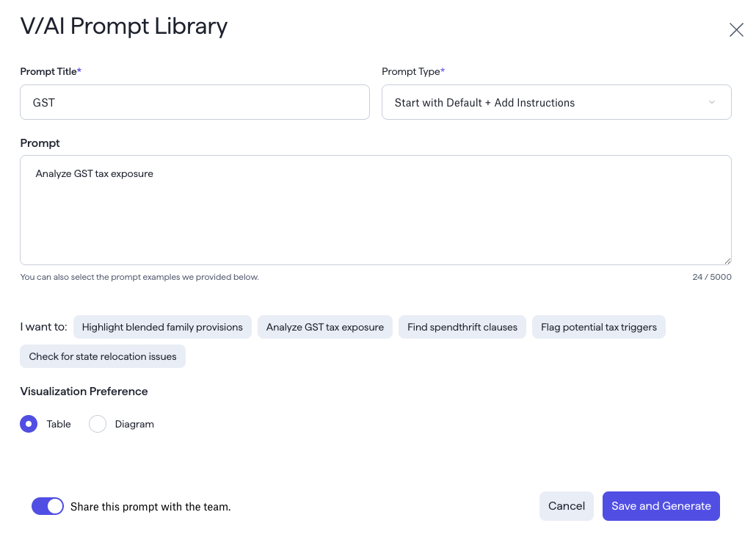The image size is (756, 559).
Task: Click the chevron arrow in Prompt Type
Action: [x=711, y=102]
